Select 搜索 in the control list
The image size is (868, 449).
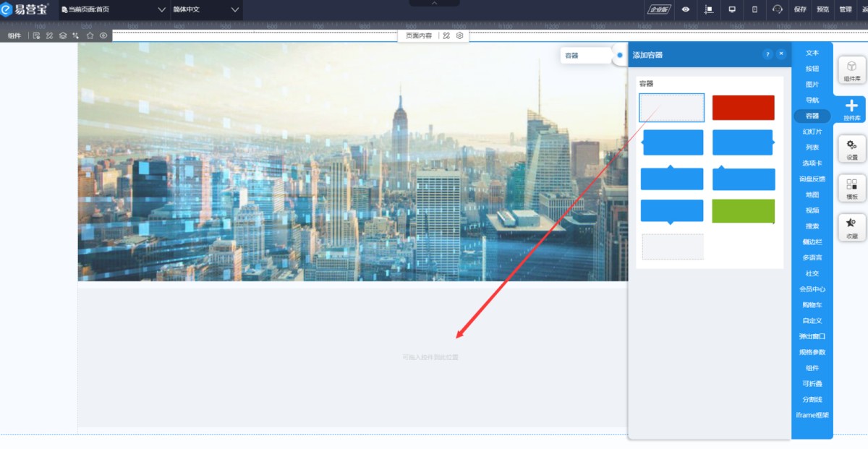click(812, 226)
